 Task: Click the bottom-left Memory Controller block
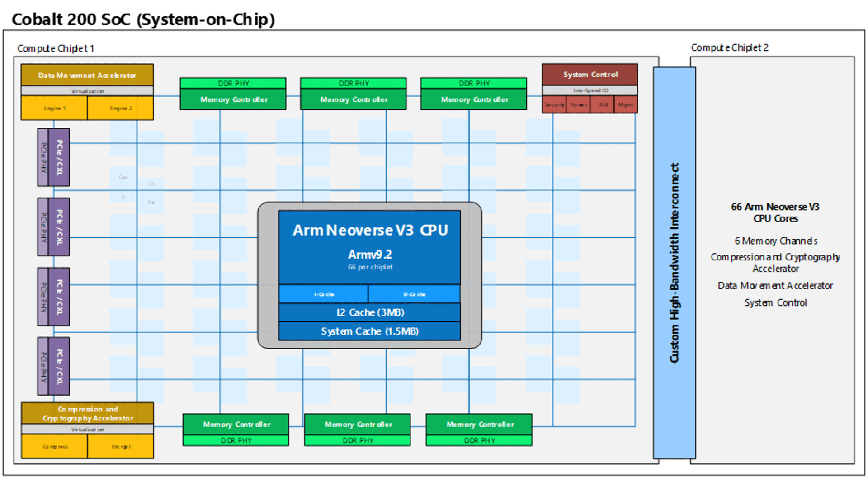point(236,424)
